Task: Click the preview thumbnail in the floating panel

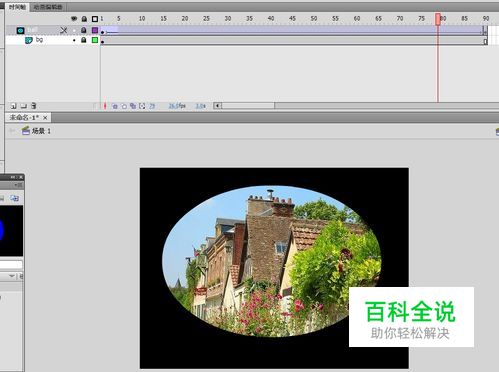Action: [x=11, y=231]
